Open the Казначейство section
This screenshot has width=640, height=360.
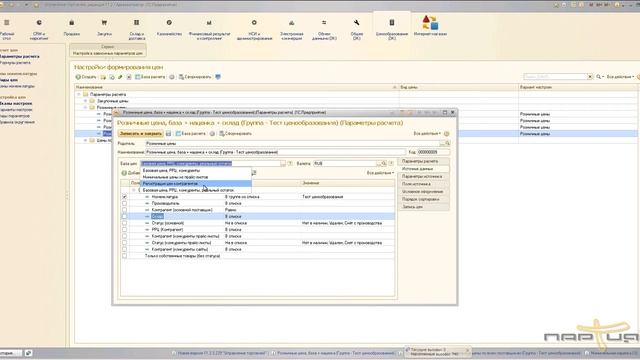click(169, 28)
